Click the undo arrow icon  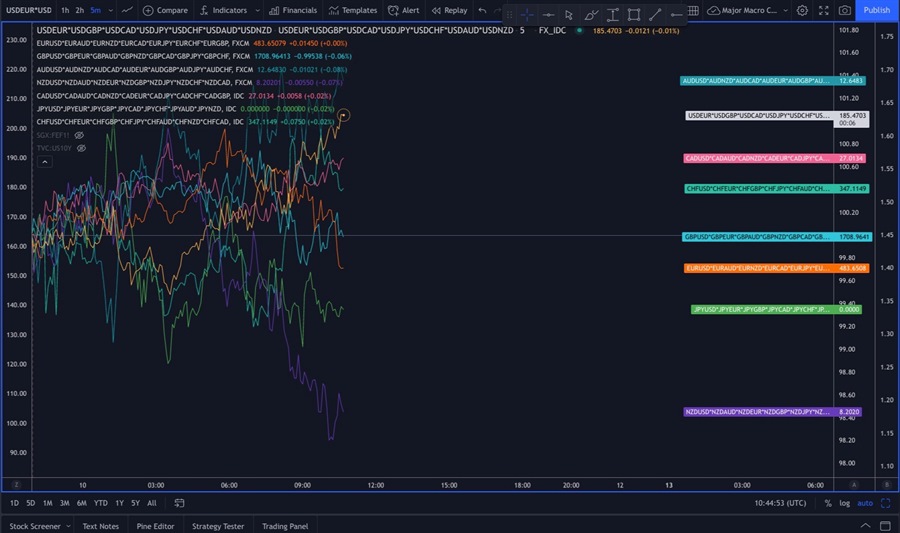(483, 10)
